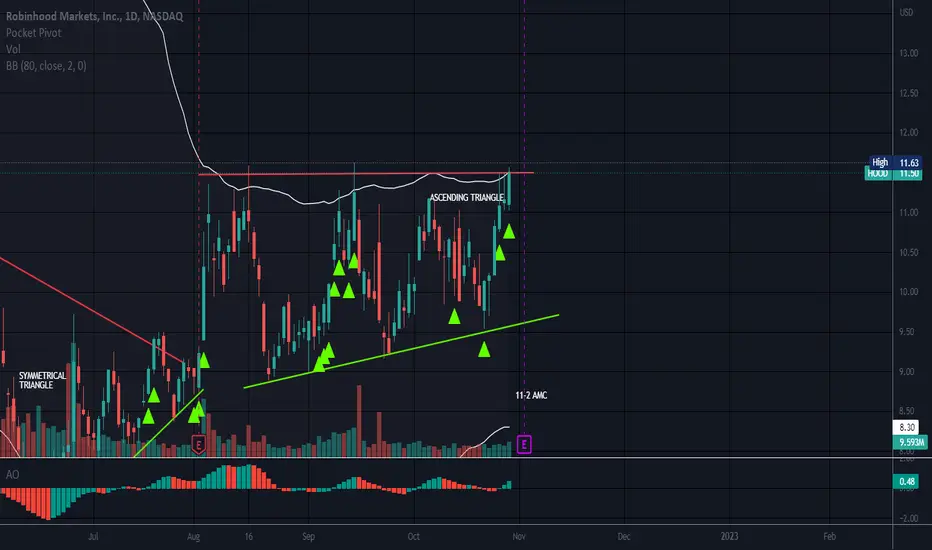
Task: Click the 9.50 price axis label
Action: (909, 332)
